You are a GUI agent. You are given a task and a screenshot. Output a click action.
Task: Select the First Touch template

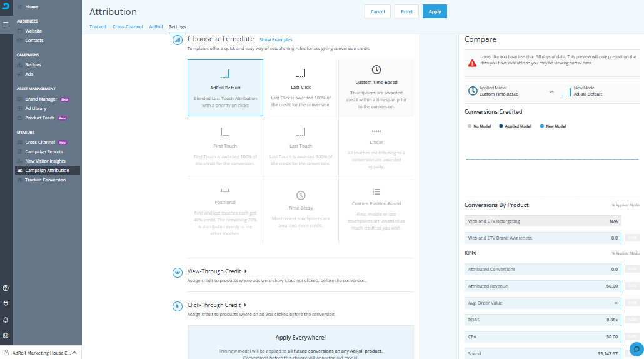pos(225,146)
